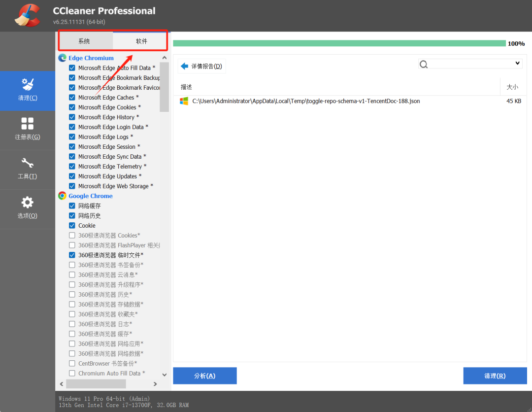Screen dimensions: 532x412
Task: Uncheck 360极速浏览器 临时文件
Action: pyautogui.click(x=72, y=255)
